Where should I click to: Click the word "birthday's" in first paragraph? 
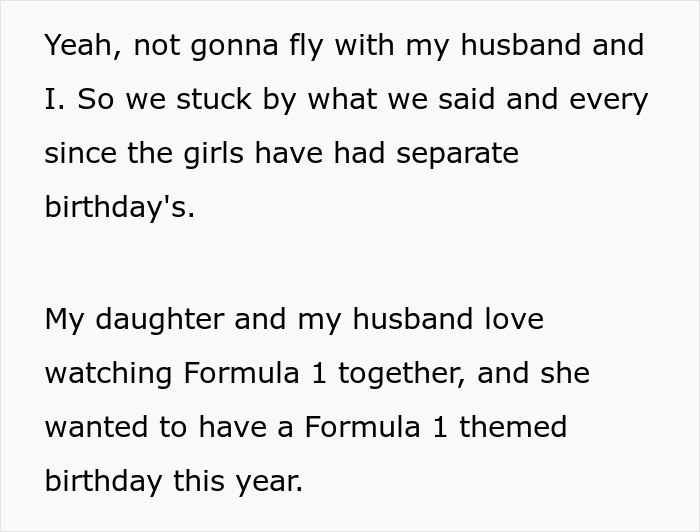(x=120, y=208)
